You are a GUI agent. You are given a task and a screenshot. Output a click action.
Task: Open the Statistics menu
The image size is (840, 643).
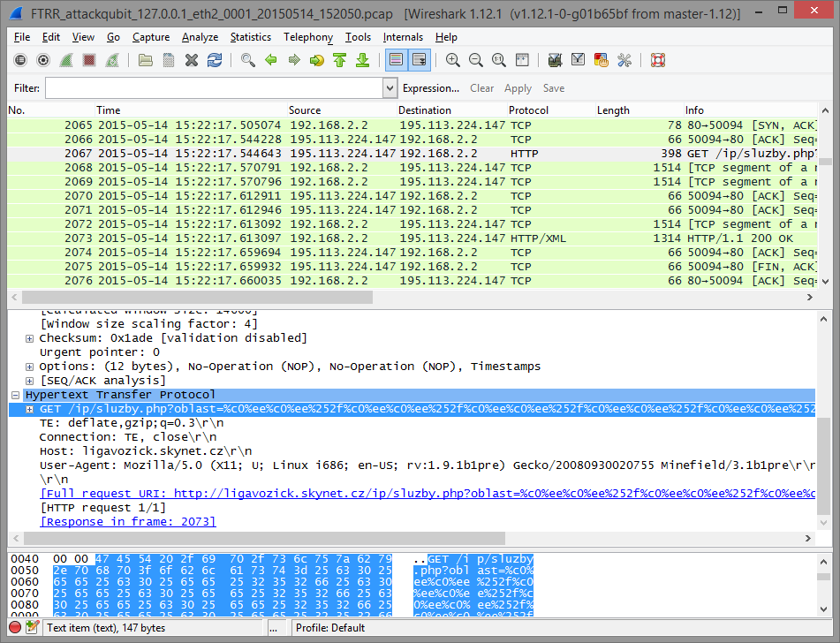point(251,37)
